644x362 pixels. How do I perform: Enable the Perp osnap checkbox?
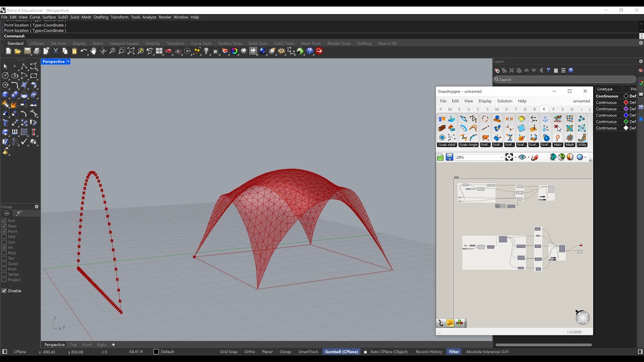tap(5, 253)
